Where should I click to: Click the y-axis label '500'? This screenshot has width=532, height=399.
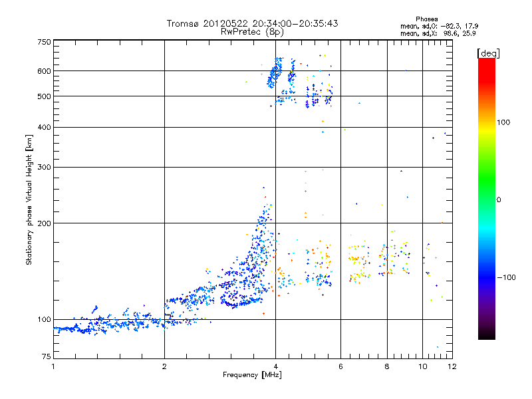pos(44,96)
